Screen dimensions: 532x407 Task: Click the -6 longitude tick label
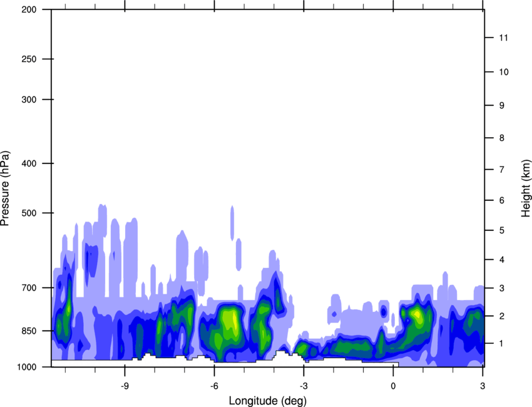(x=214, y=386)
